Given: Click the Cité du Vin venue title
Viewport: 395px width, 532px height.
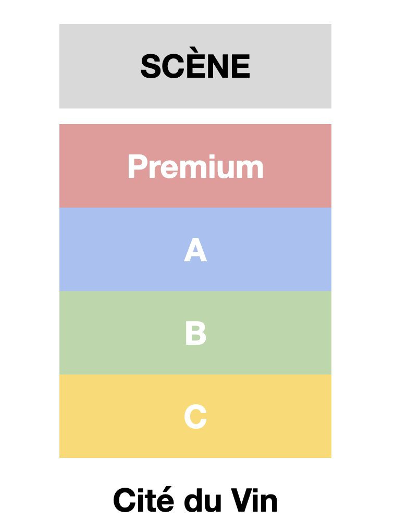Looking at the screenshot, I should [195, 500].
